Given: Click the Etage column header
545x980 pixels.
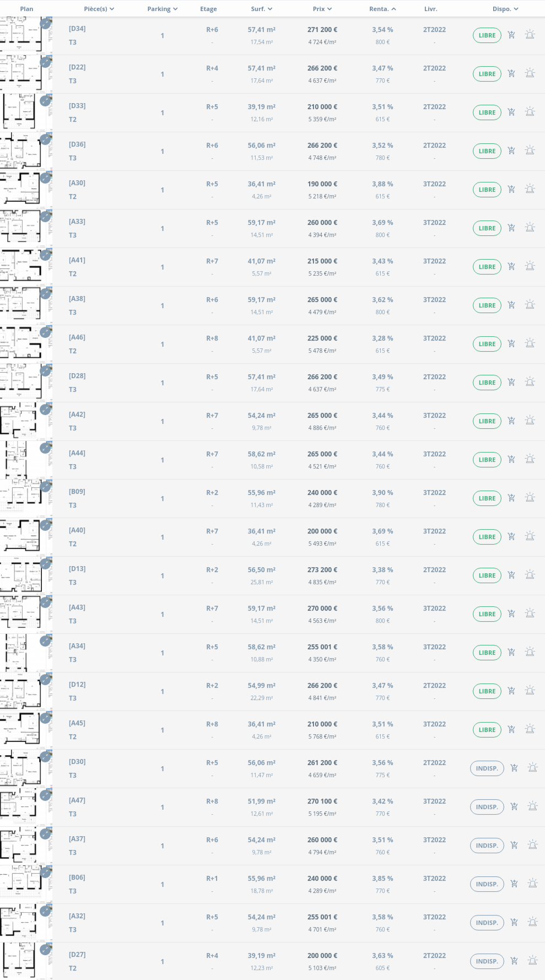Looking at the screenshot, I should [208, 9].
